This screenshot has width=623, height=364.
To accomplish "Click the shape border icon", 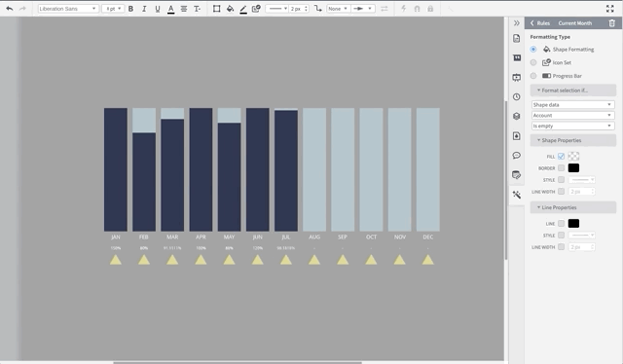I will 216,9.
